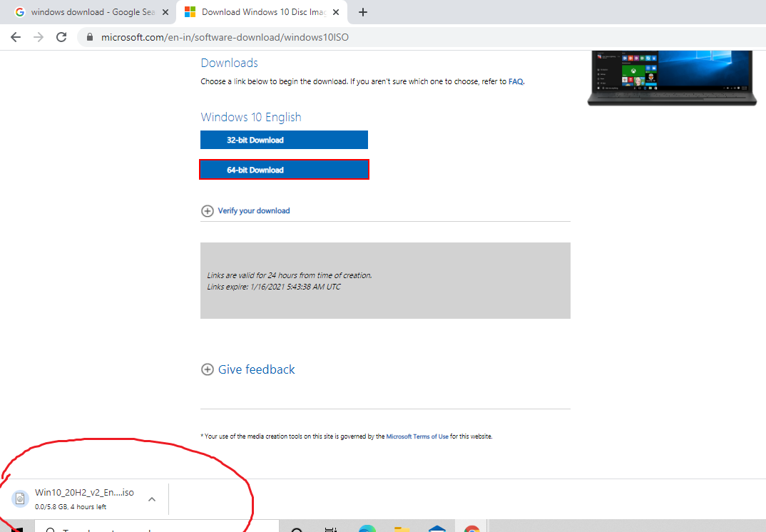The height and width of the screenshot is (532, 766).
Task: Close the Download Windows 10 Disc Image tab
Action: pos(336,12)
